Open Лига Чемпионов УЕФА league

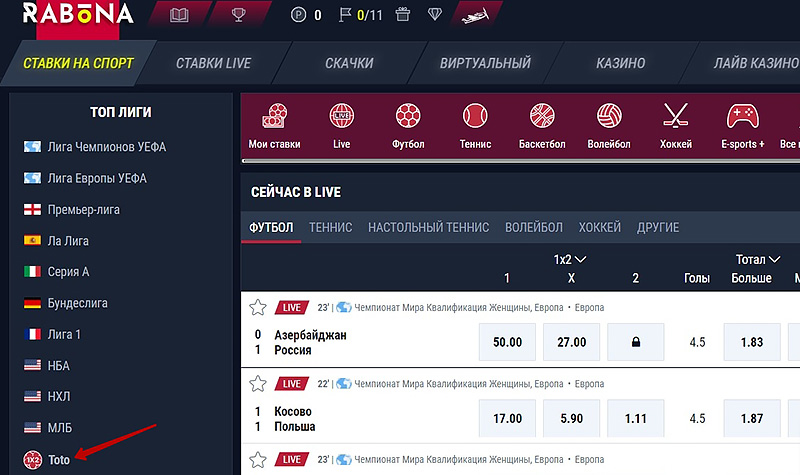(95, 147)
